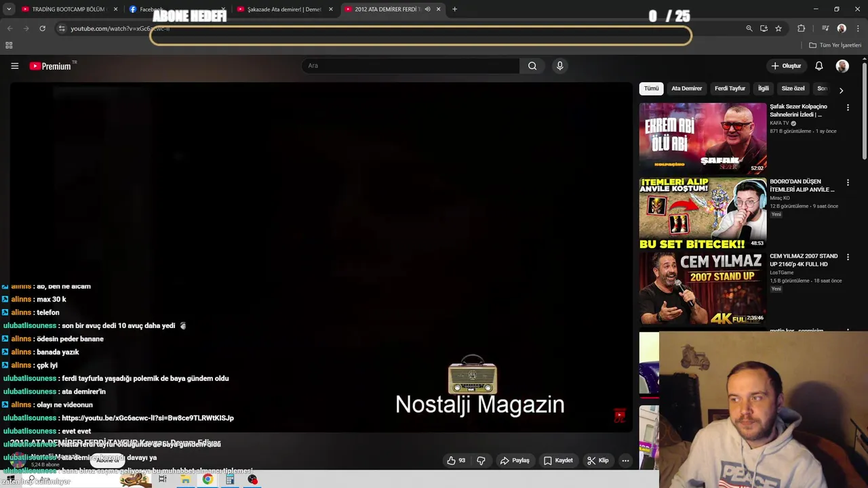Select the İlgili filter chip
The height and width of the screenshot is (488, 868).
coord(764,89)
